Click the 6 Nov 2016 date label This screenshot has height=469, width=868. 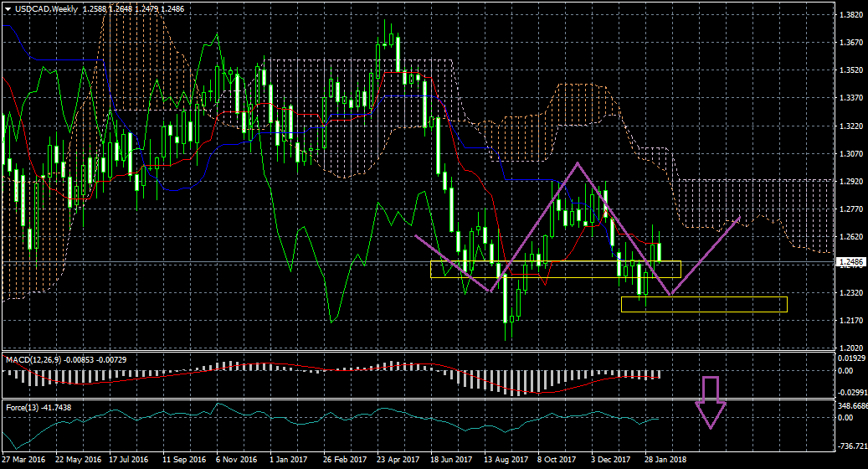(235, 460)
